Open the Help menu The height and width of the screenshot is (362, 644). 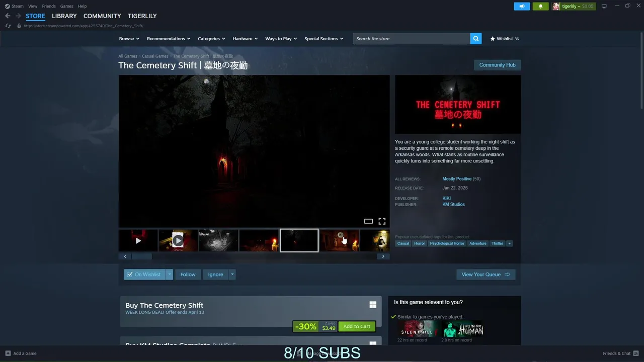click(x=82, y=6)
